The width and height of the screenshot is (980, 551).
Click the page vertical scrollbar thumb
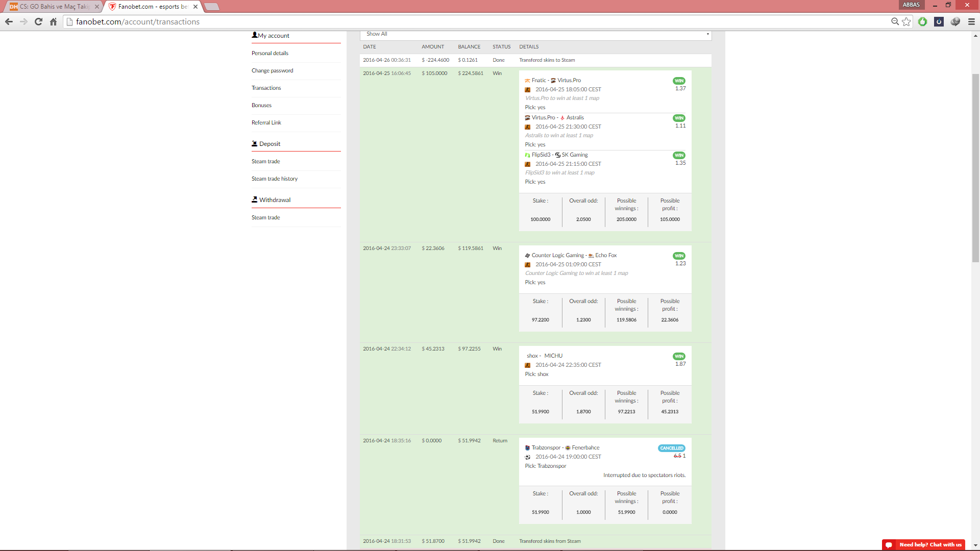click(x=975, y=168)
